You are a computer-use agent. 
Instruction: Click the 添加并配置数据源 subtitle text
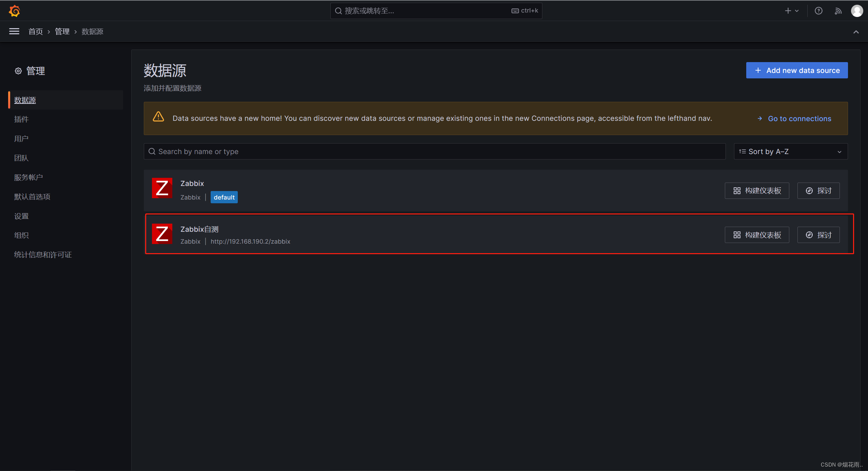172,88
